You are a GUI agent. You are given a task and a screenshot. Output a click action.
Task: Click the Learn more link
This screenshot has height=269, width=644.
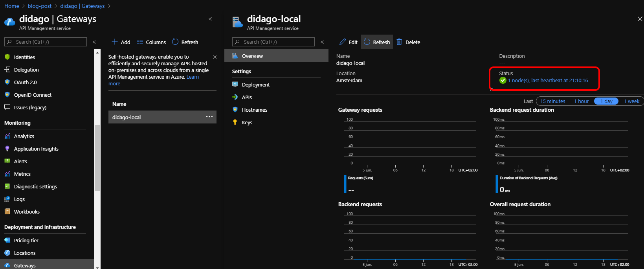193,77
